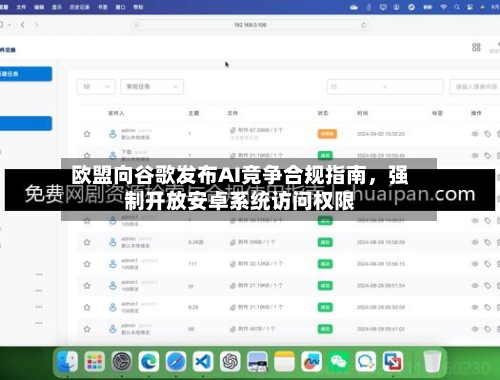Image resolution: width=500 pixels, height=380 pixels.
Task: Open Freeform from the dock
Action: click(x=311, y=361)
